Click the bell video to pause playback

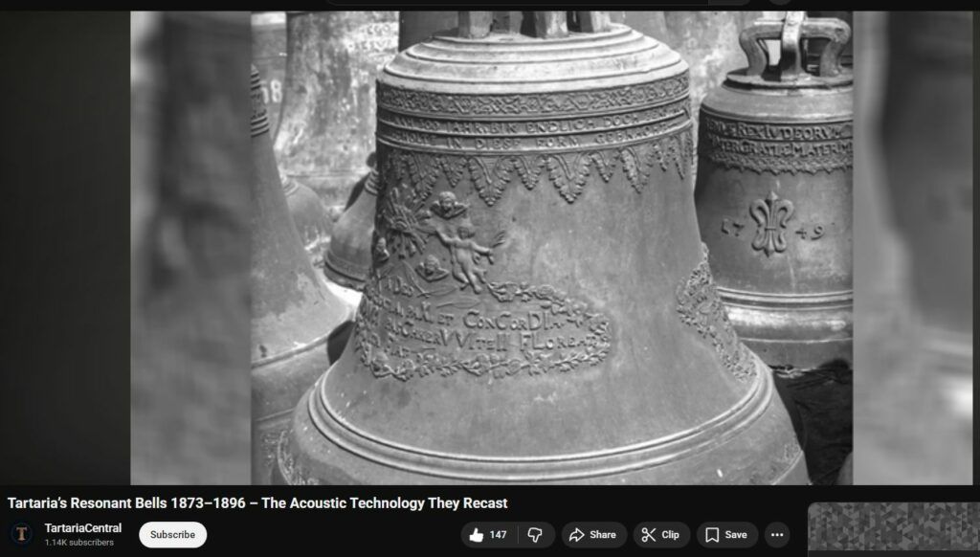point(536,287)
